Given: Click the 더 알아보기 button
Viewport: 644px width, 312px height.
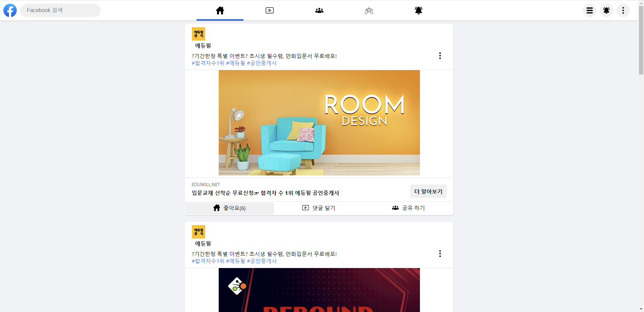Looking at the screenshot, I should (428, 191).
